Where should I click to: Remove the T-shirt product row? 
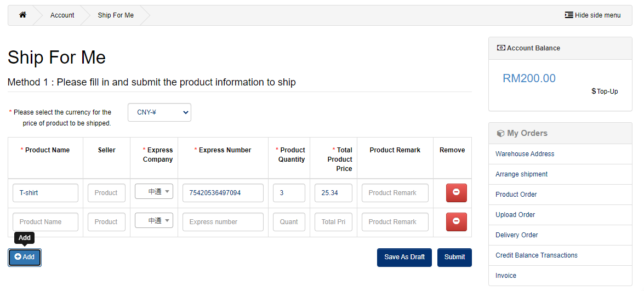coord(456,193)
